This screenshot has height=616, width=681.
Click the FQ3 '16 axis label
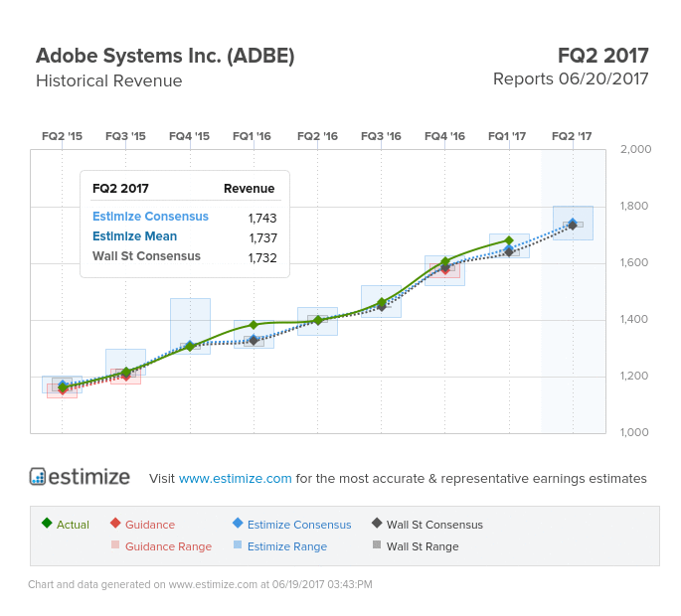[381, 136]
